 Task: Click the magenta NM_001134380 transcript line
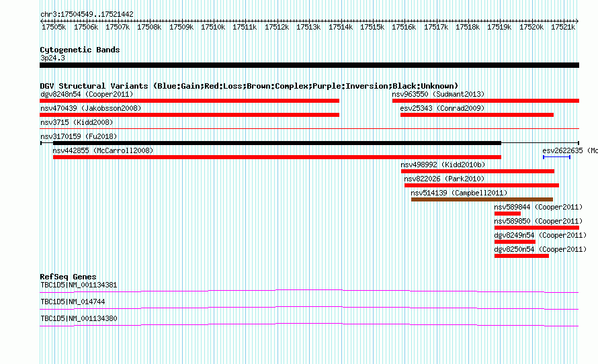coord(309,325)
